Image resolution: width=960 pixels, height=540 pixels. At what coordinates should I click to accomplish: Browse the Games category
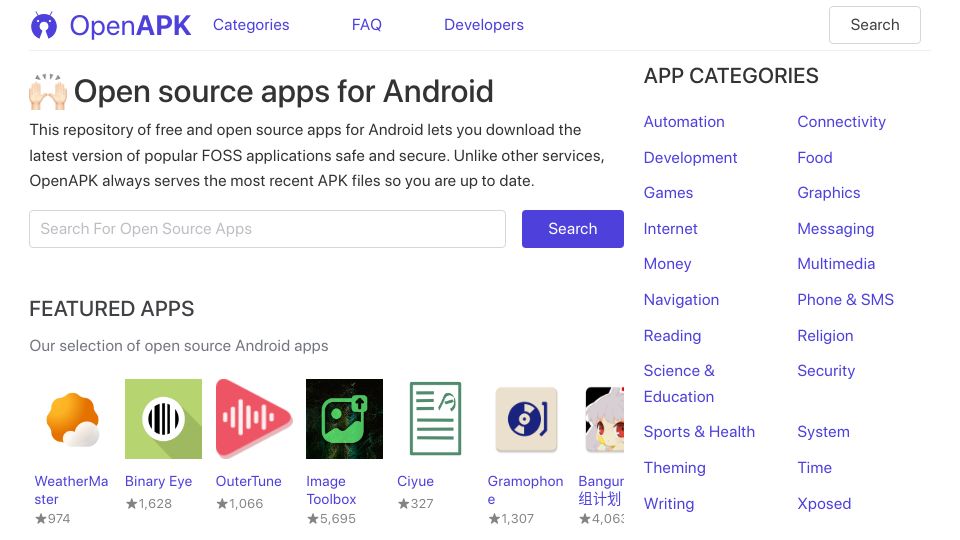click(x=668, y=193)
